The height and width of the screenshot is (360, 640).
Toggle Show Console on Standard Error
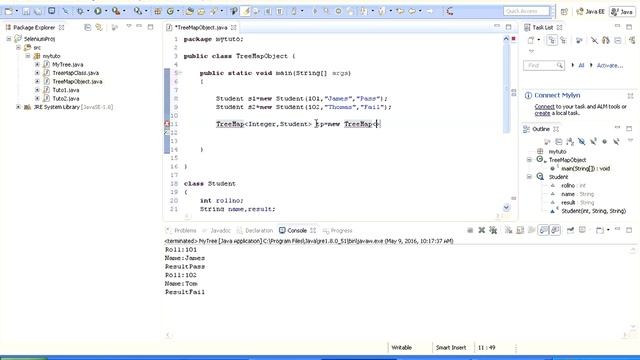pos(555,231)
